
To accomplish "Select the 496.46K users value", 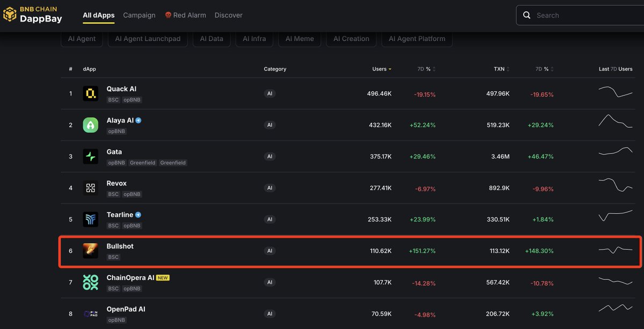I will [x=379, y=94].
